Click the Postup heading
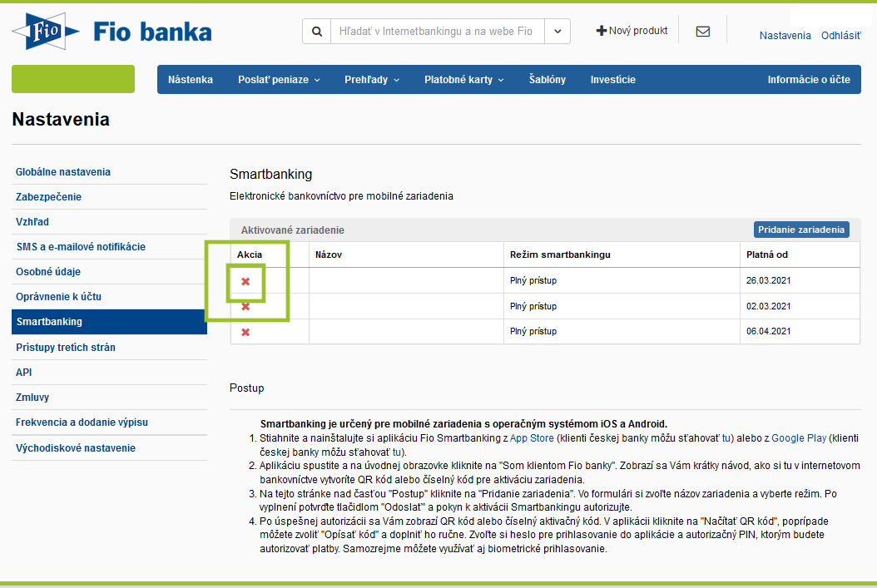877x588 pixels. point(246,388)
